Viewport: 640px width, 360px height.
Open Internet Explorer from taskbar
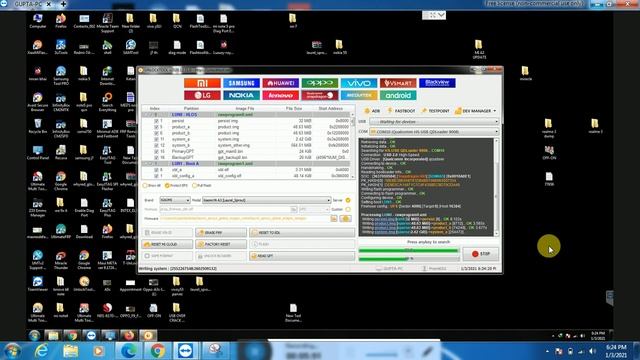point(41,351)
